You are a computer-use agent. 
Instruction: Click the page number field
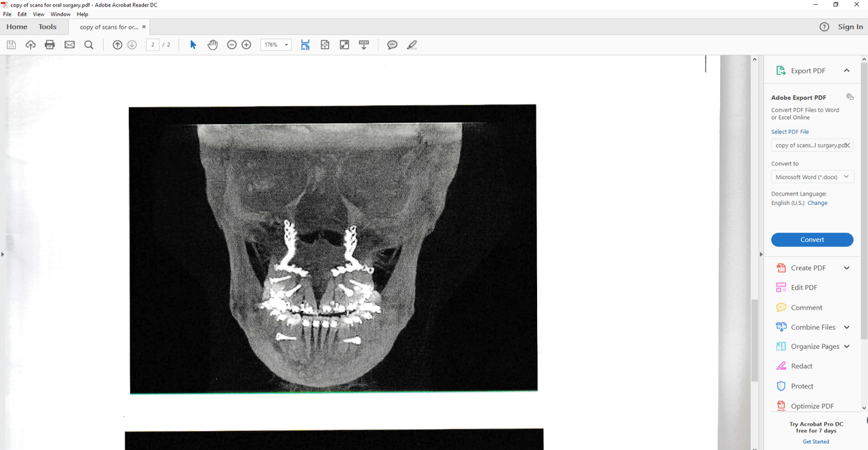[153, 45]
